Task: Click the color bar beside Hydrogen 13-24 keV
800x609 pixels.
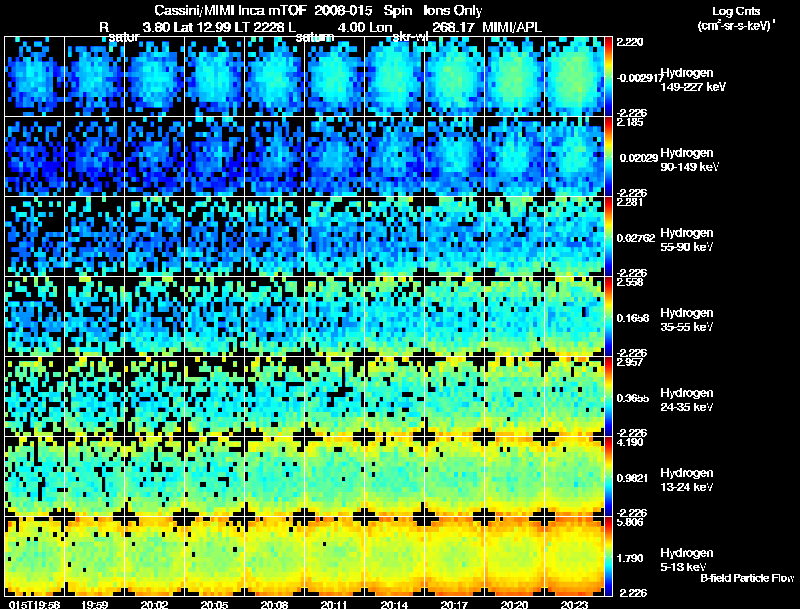Action: (608, 477)
